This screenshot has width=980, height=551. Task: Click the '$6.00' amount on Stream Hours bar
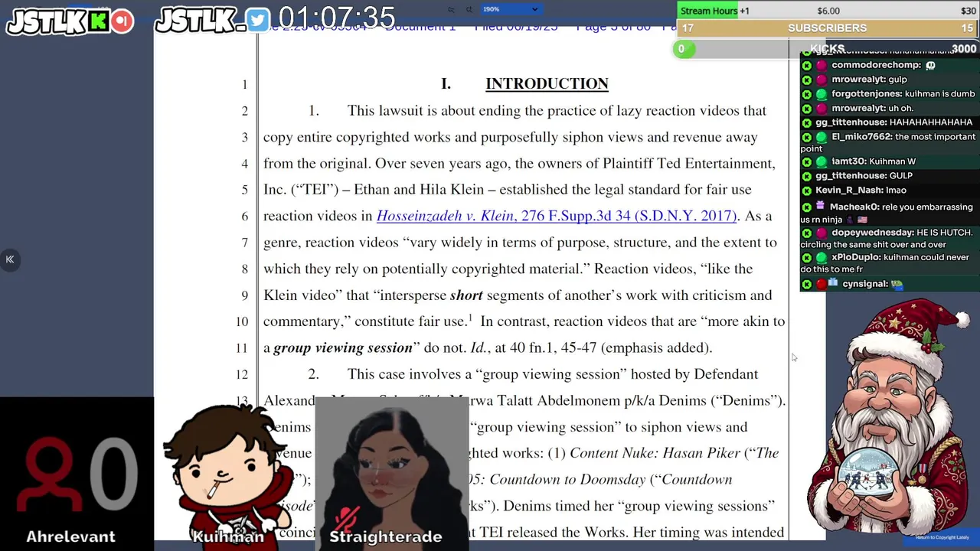(828, 11)
